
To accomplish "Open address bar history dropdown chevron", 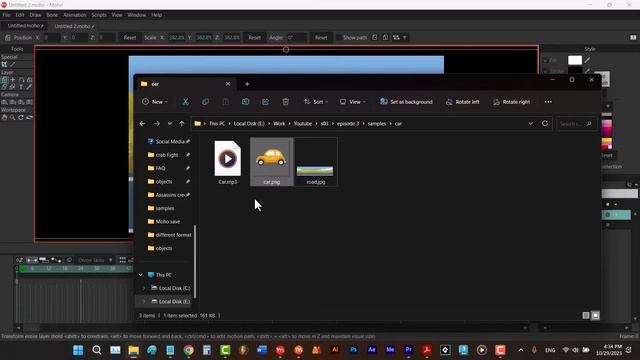I will pos(530,124).
